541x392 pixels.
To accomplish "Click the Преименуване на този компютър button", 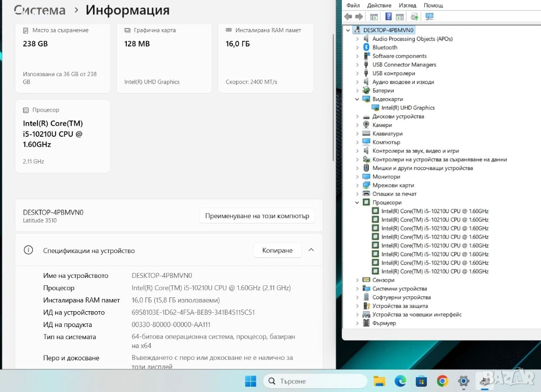I will pyautogui.click(x=257, y=216).
